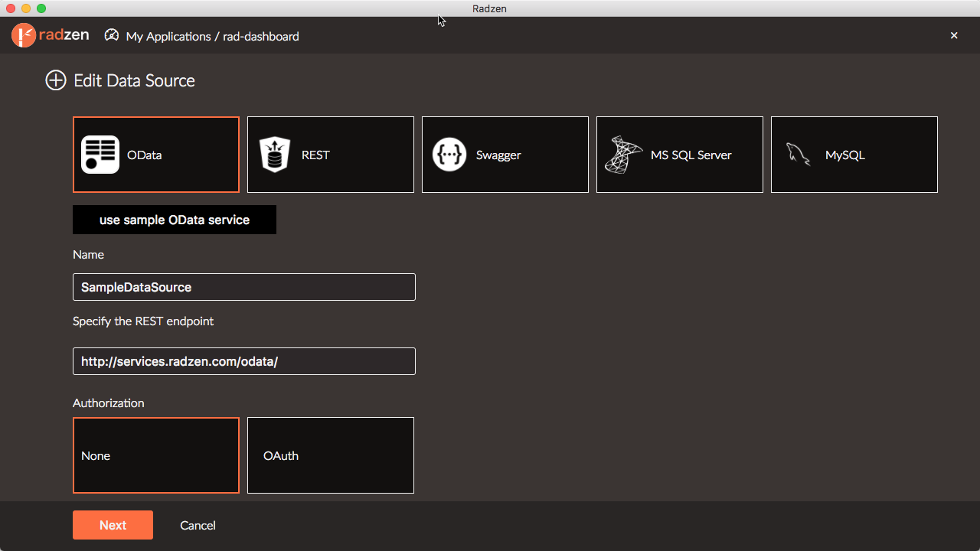Select the REST database icon
Image resolution: width=980 pixels, height=551 pixels.
(275, 155)
